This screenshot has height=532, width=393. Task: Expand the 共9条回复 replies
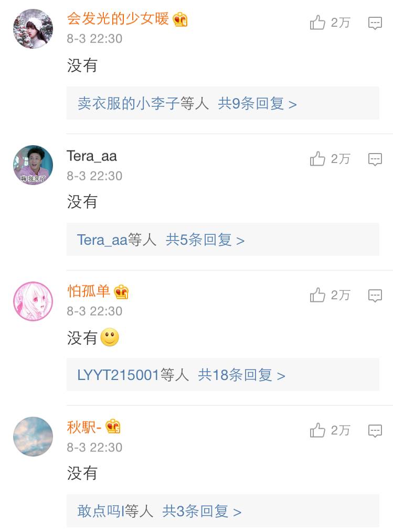[x=257, y=103]
